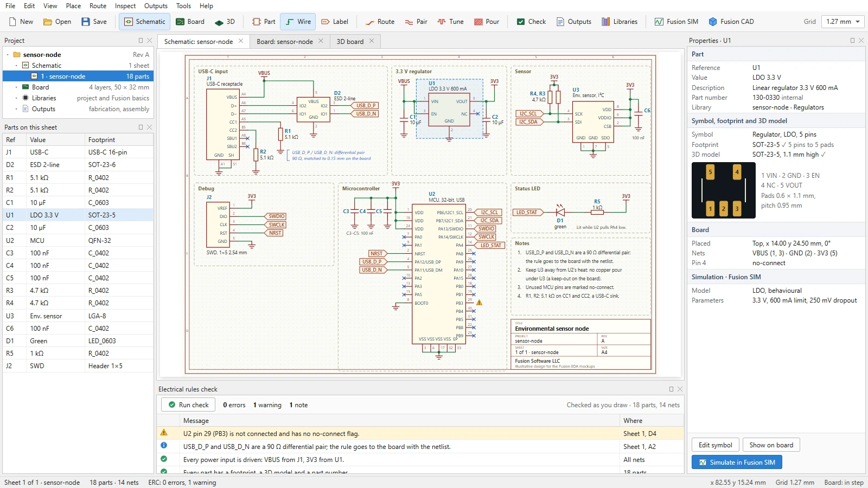The height and width of the screenshot is (488, 868).
Task: Expand the Libraries tree node
Action: [x=16, y=98]
